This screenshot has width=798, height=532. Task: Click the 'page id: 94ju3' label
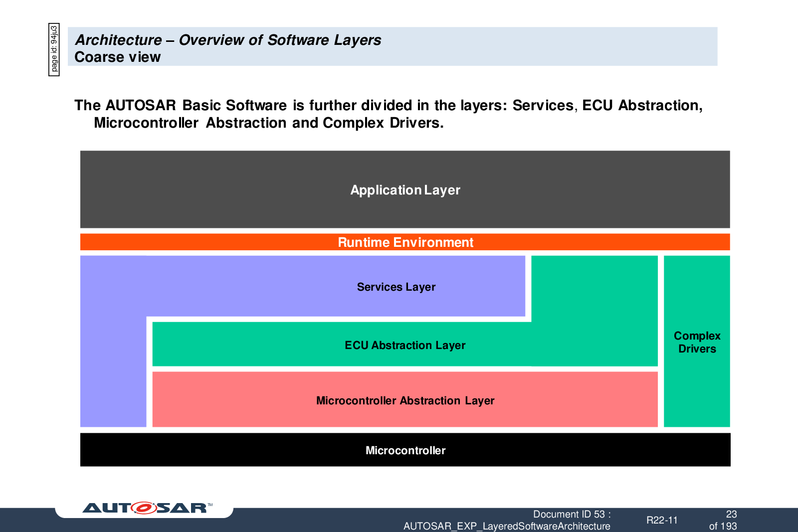[x=54, y=49]
